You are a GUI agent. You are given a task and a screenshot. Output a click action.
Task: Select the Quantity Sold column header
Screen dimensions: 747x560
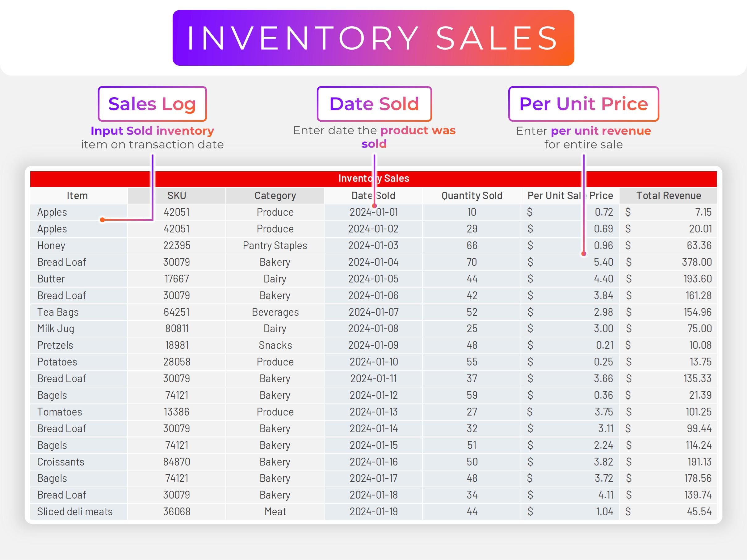(x=472, y=195)
